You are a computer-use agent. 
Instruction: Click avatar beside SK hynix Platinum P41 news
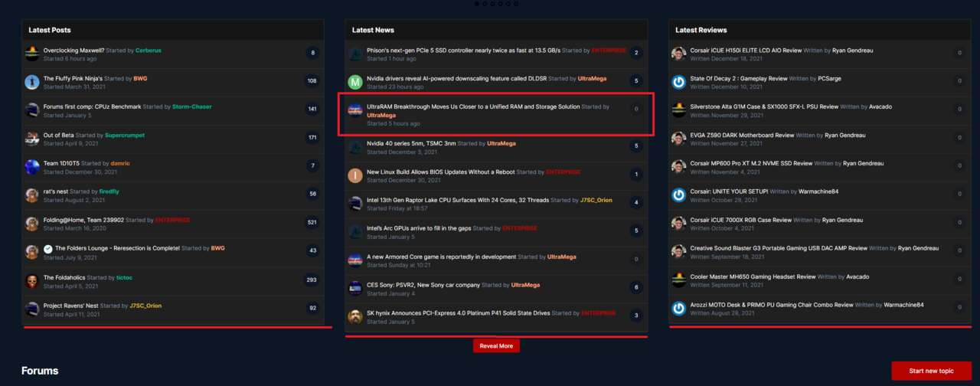pos(355,316)
